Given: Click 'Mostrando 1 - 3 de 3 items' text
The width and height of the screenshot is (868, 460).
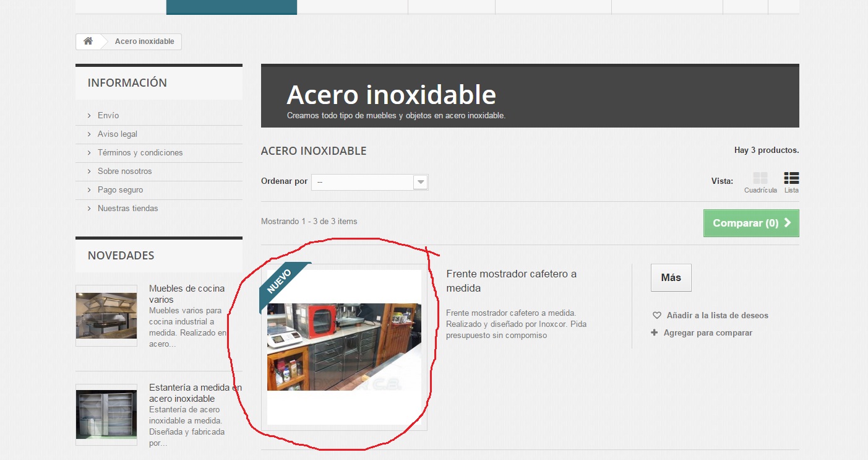Looking at the screenshot, I should (x=309, y=222).
